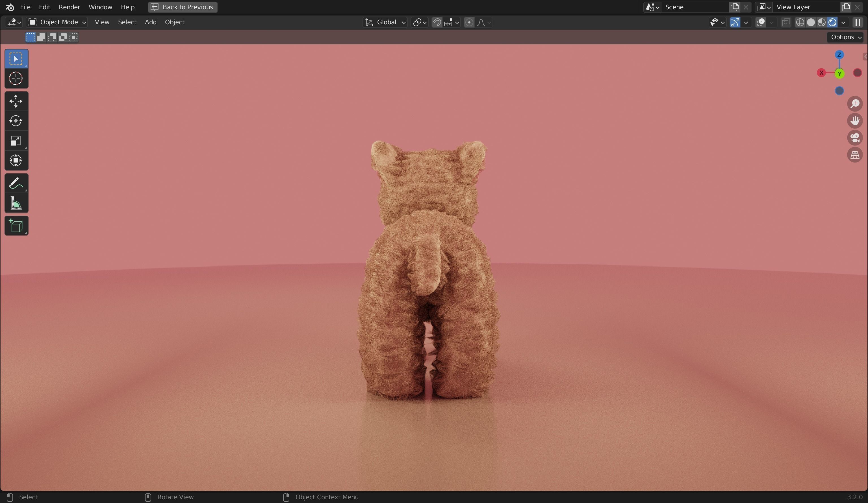The width and height of the screenshot is (868, 503).
Task: Toggle snapping magnet
Action: click(437, 22)
